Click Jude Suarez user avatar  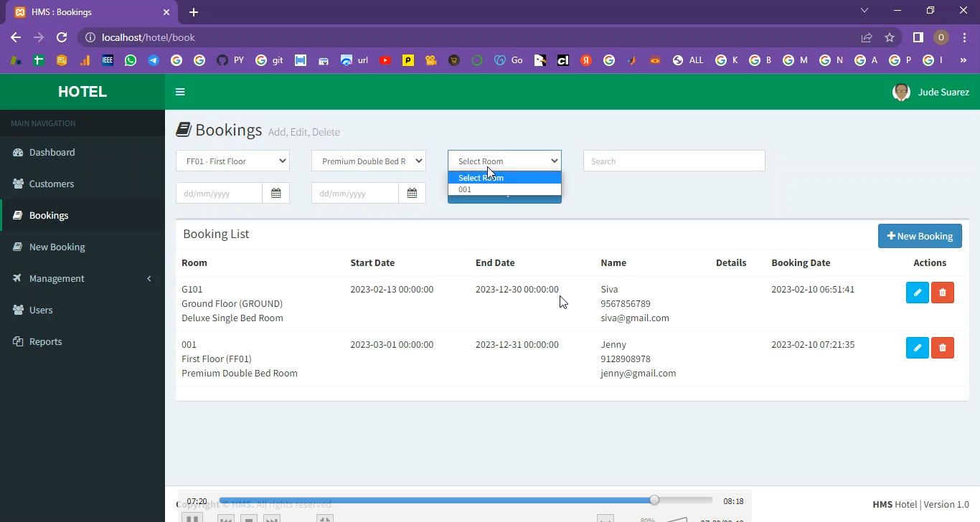click(x=901, y=92)
